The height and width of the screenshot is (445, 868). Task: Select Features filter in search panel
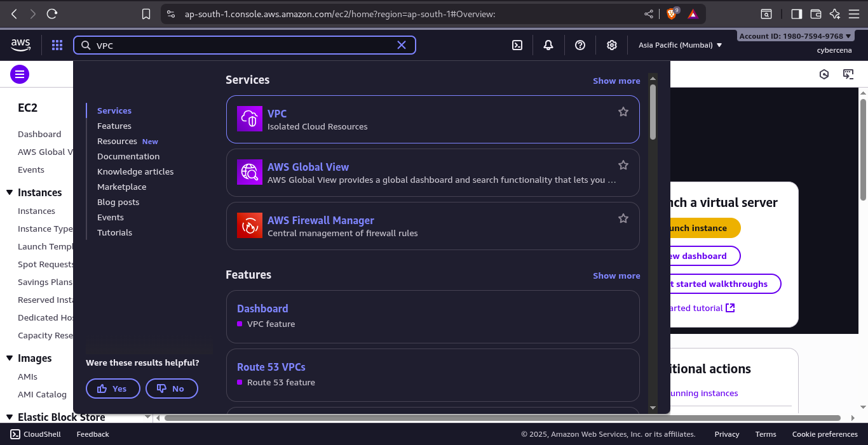pyautogui.click(x=114, y=126)
